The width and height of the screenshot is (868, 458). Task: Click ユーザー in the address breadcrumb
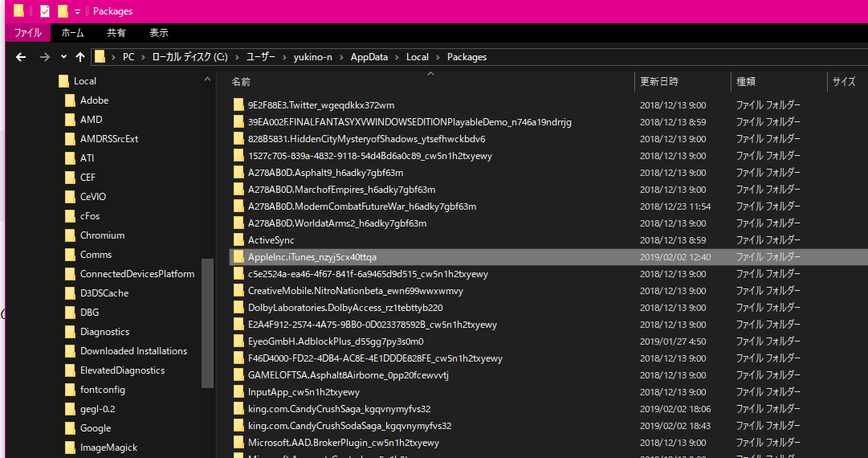point(261,57)
